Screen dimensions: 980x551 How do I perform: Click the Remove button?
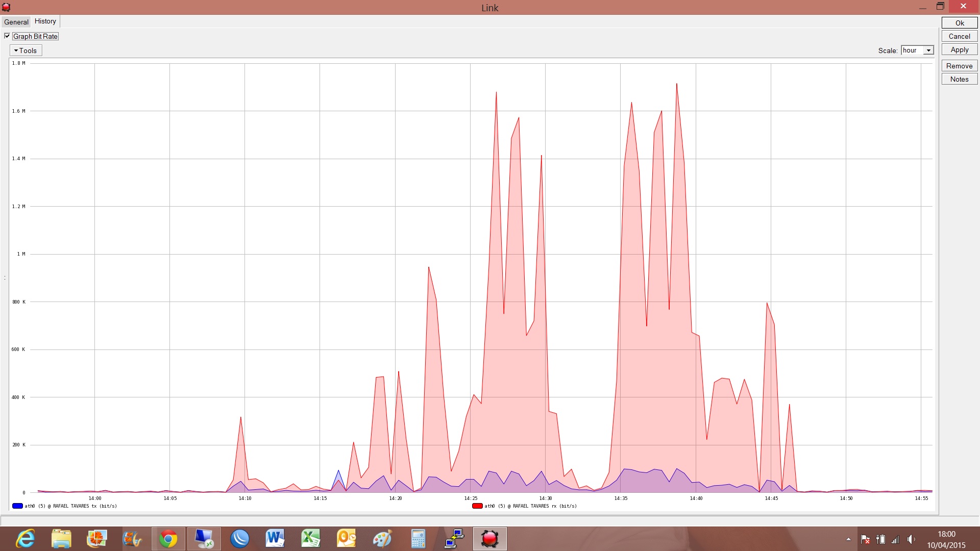[959, 66]
